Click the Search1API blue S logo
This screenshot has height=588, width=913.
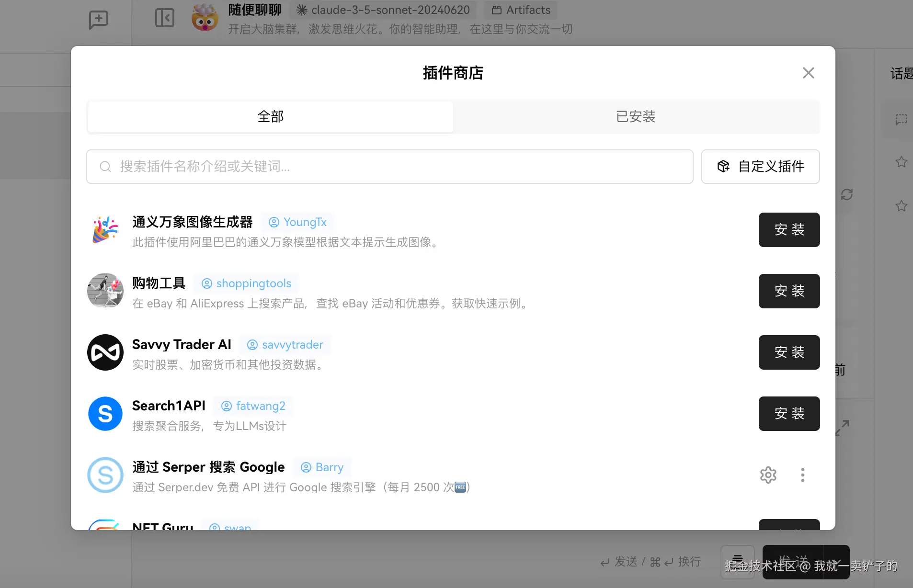(105, 414)
